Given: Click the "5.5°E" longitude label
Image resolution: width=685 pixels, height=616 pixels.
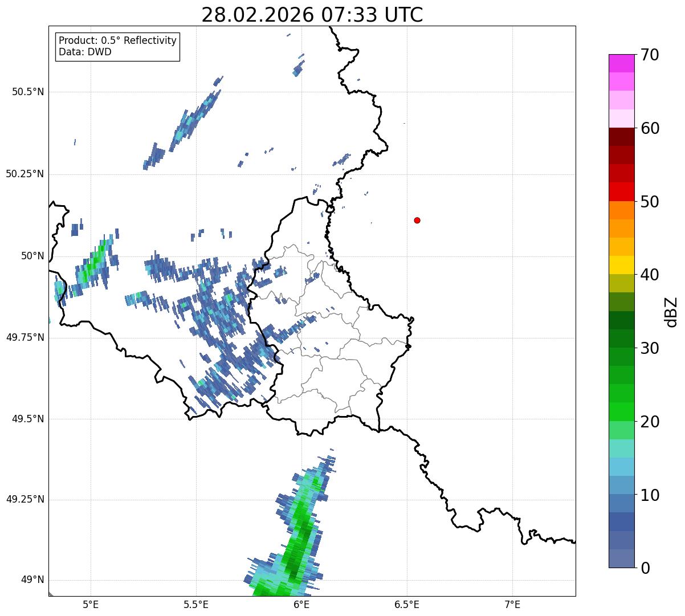Looking at the screenshot, I should click(x=196, y=604).
